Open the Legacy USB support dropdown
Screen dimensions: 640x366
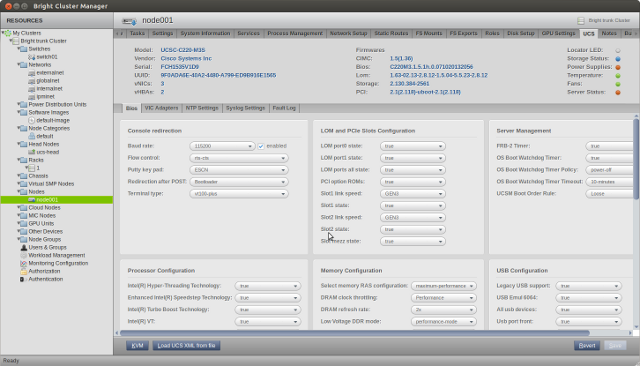[589, 286]
